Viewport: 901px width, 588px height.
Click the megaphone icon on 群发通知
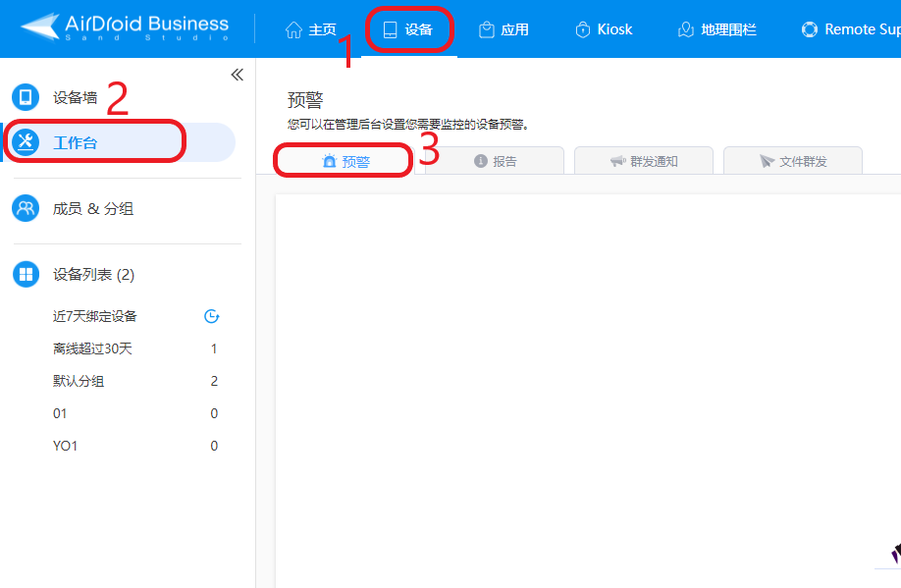[x=617, y=161]
